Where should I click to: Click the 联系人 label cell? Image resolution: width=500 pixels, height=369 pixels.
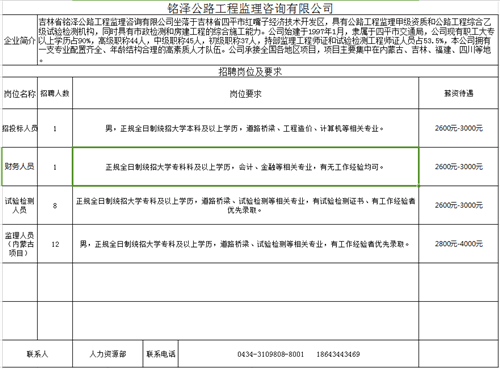coord(37,354)
